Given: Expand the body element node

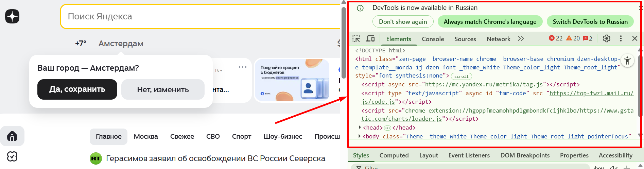Looking at the screenshot, I should (x=360, y=136).
